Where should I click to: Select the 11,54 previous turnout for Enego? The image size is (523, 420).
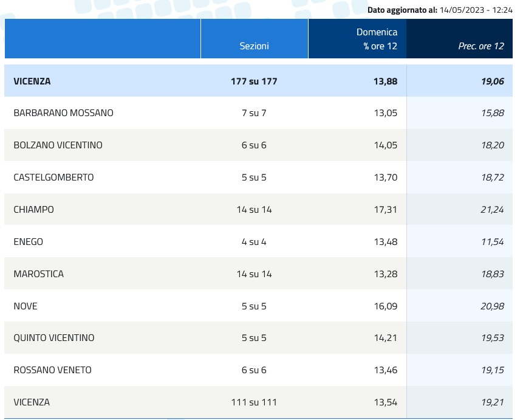pyautogui.click(x=492, y=242)
